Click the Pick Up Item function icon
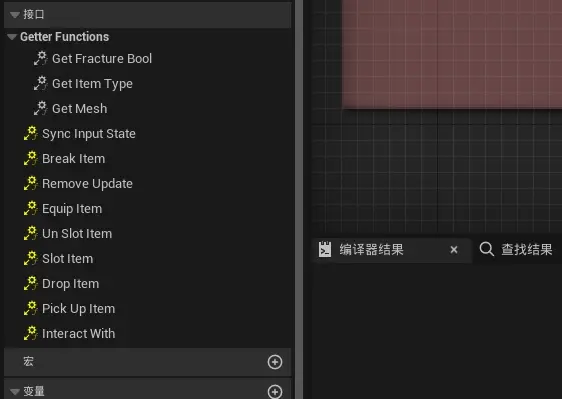This screenshot has width=562, height=399. pyautogui.click(x=31, y=309)
